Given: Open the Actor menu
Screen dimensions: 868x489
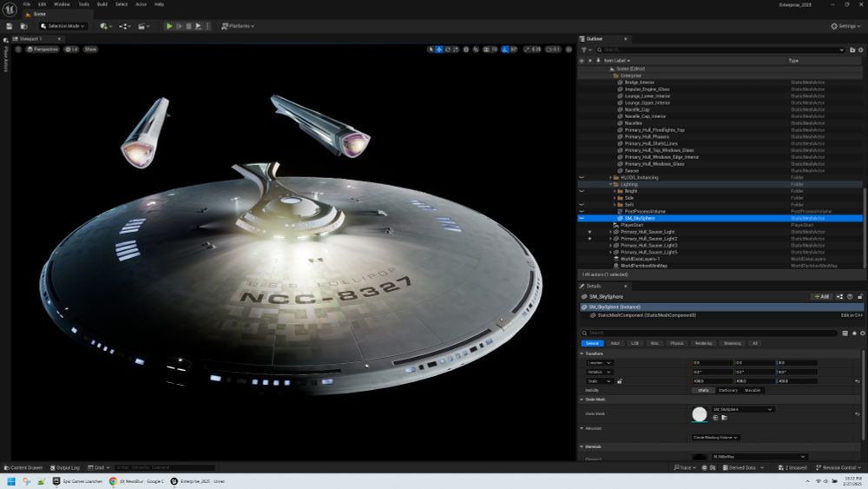Looking at the screenshot, I should [141, 3].
